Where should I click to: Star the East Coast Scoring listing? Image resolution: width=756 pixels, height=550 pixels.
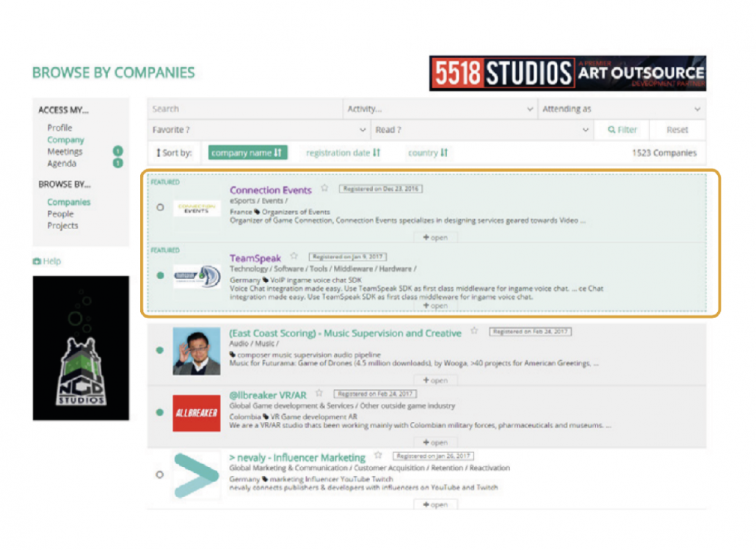(474, 331)
